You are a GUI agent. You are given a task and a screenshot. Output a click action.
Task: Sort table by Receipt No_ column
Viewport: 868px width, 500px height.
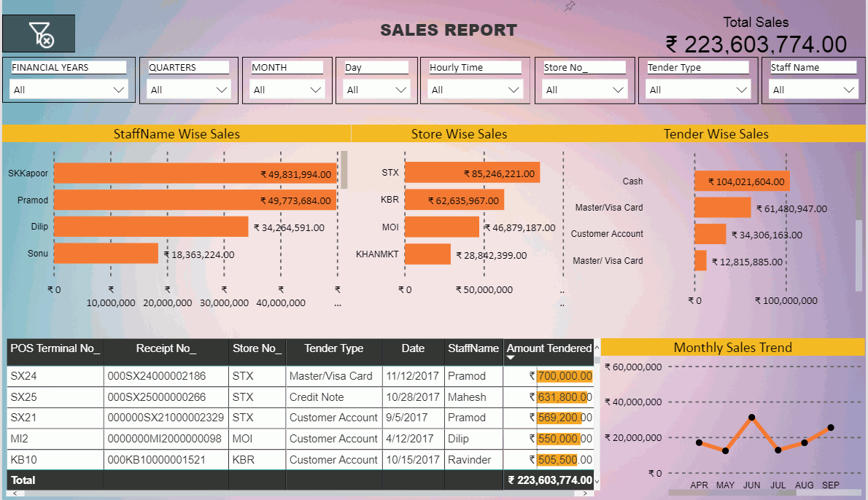pyautogui.click(x=166, y=348)
